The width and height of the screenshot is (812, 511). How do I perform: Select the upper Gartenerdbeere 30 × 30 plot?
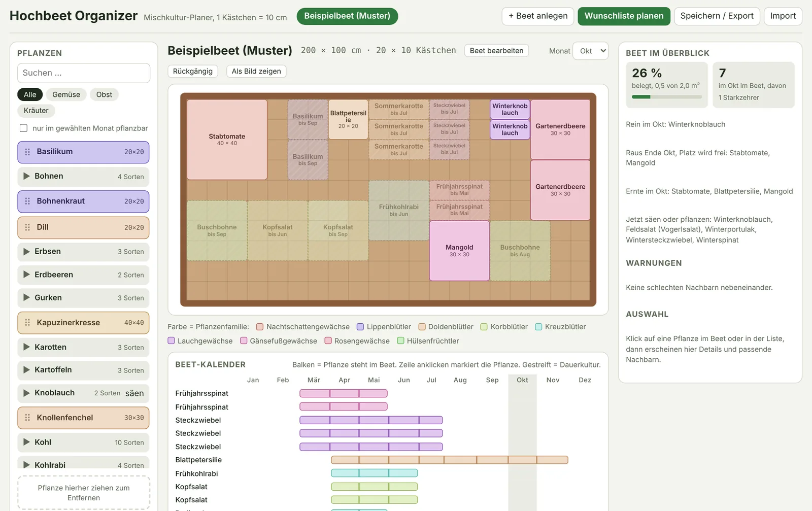tap(560, 129)
